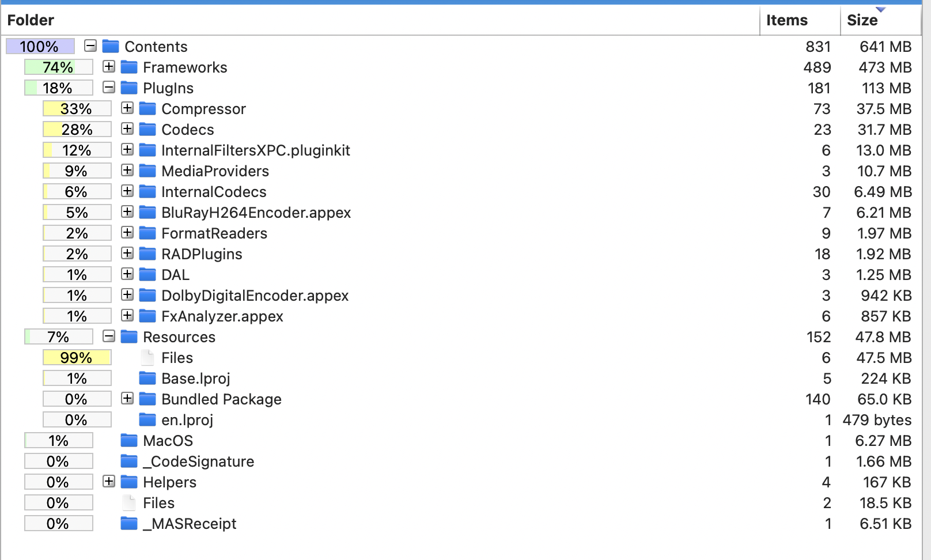
Task: Click the _CodeSignature folder icon
Action: pos(129,461)
